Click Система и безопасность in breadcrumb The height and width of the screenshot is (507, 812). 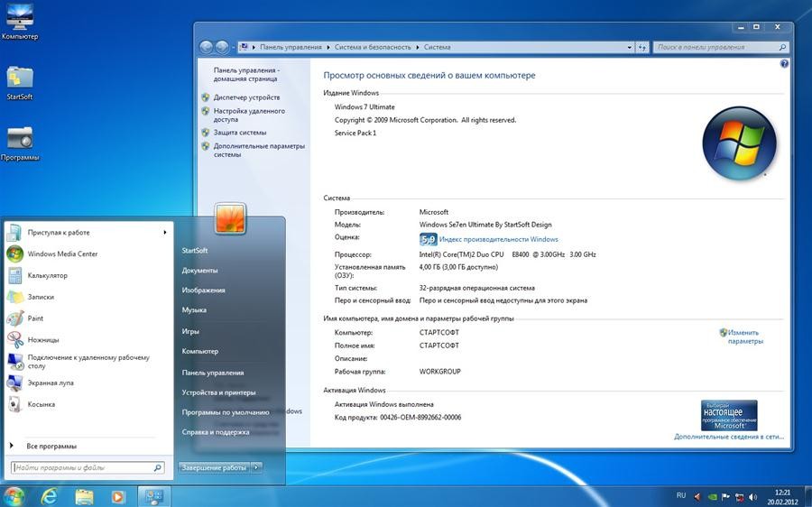pos(373,47)
